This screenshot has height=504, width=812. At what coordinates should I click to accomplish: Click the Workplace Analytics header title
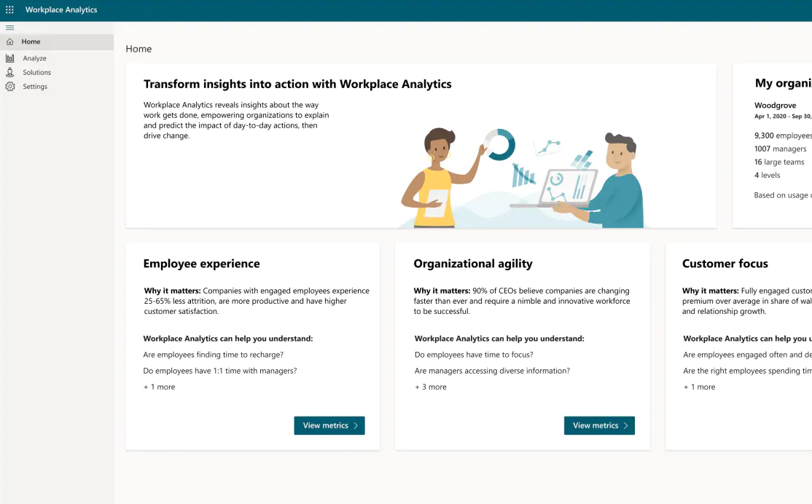tap(60, 9)
